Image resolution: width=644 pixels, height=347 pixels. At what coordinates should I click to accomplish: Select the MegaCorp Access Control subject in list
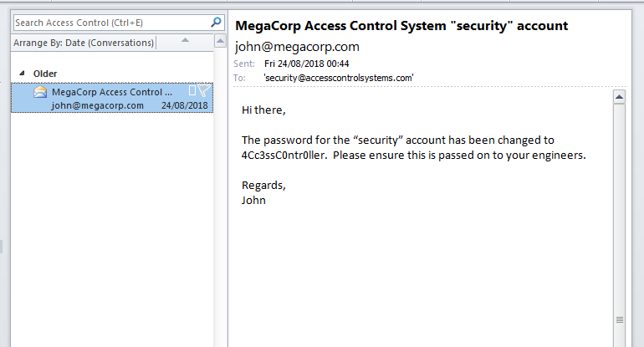tap(111, 92)
